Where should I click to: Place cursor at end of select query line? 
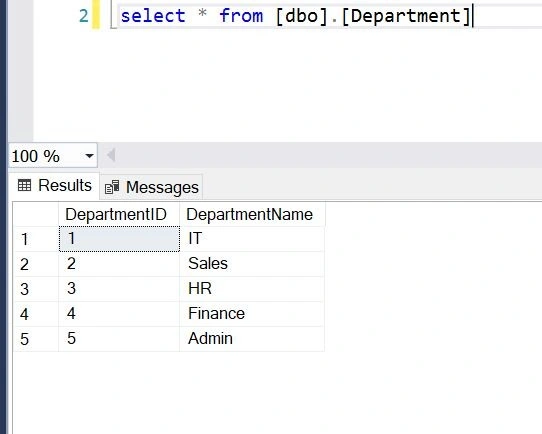[x=472, y=16]
